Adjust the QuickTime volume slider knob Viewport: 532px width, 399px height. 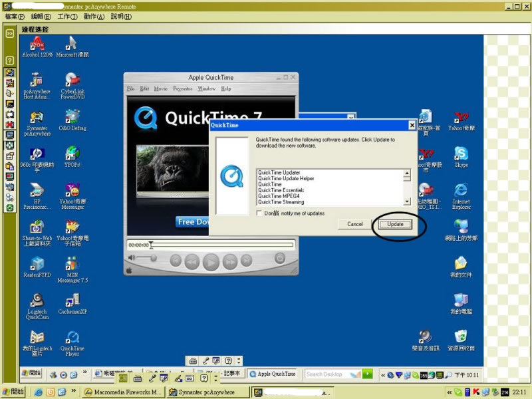(154, 259)
